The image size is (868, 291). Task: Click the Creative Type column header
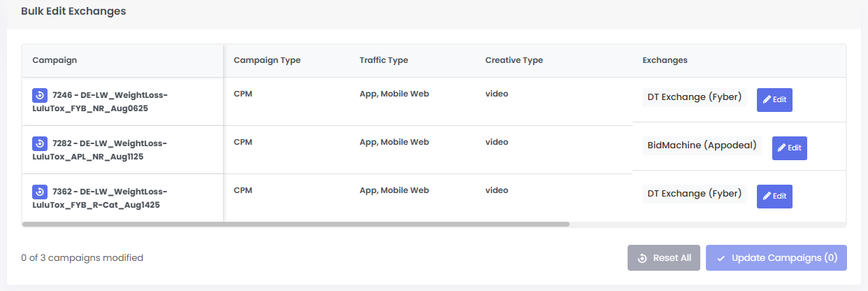click(x=514, y=60)
